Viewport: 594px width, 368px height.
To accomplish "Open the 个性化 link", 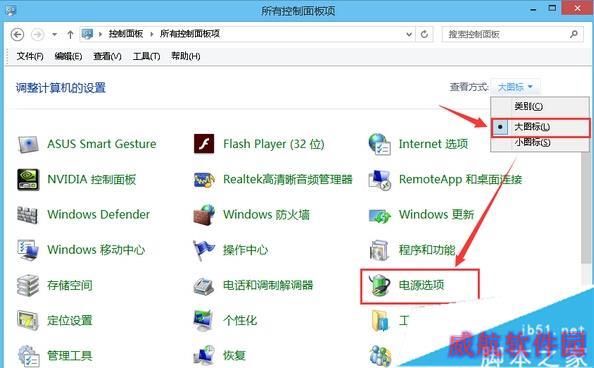I will (x=240, y=321).
